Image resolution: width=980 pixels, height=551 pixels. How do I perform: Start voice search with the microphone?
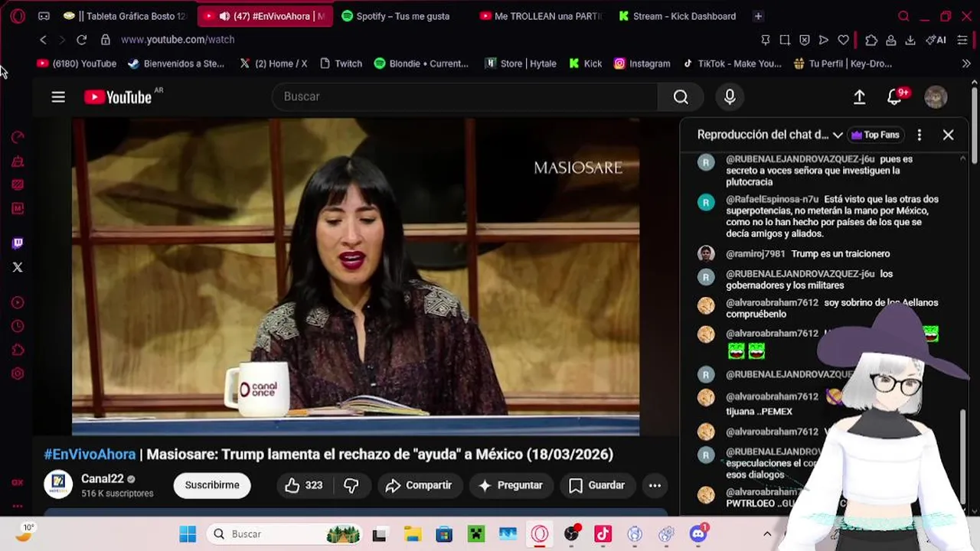pos(730,96)
